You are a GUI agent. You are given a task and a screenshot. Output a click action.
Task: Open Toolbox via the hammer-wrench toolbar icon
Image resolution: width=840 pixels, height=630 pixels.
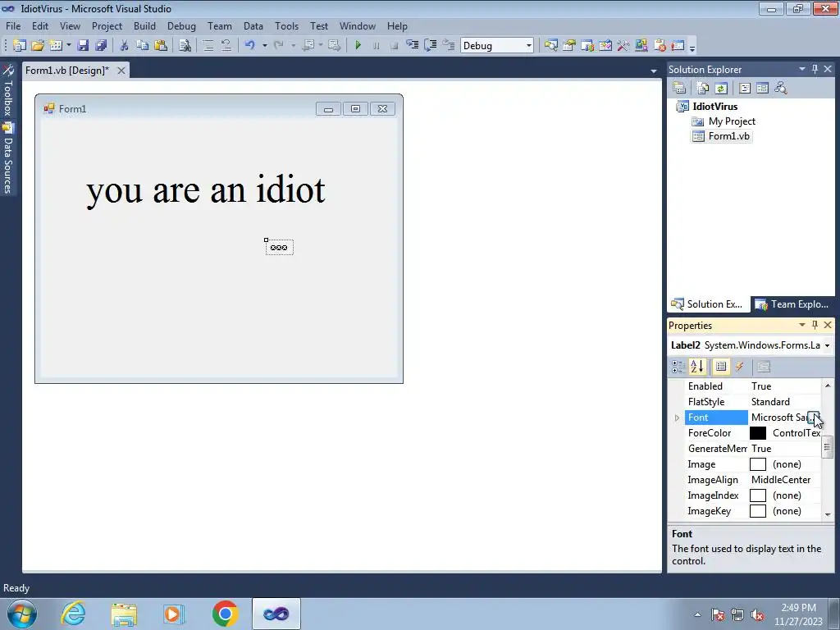pyautogui.click(x=623, y=46)
